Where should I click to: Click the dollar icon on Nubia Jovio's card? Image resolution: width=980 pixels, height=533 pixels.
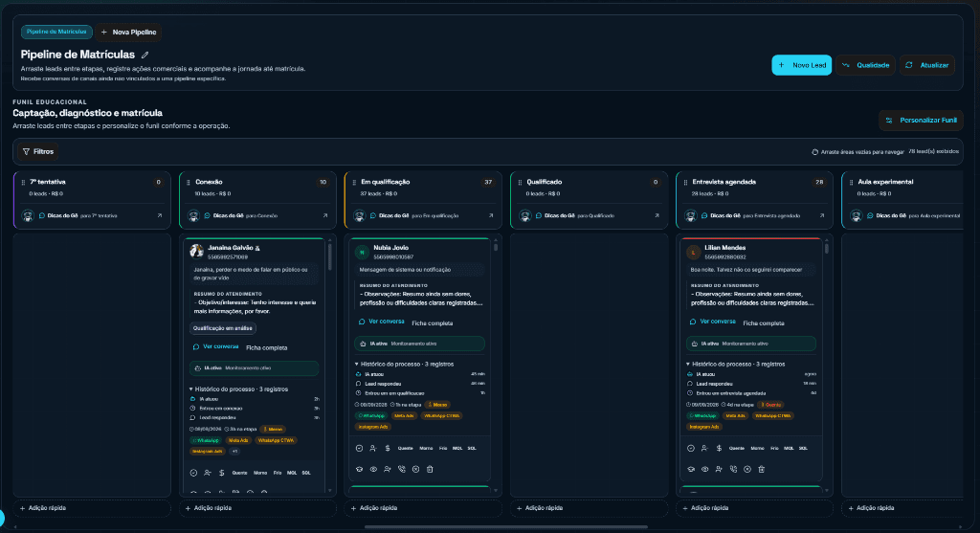388,448
